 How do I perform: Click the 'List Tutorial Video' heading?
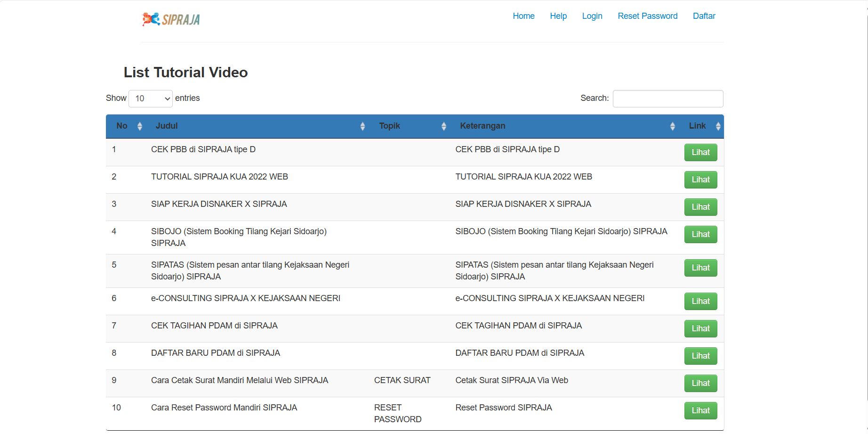pos(185,72)
